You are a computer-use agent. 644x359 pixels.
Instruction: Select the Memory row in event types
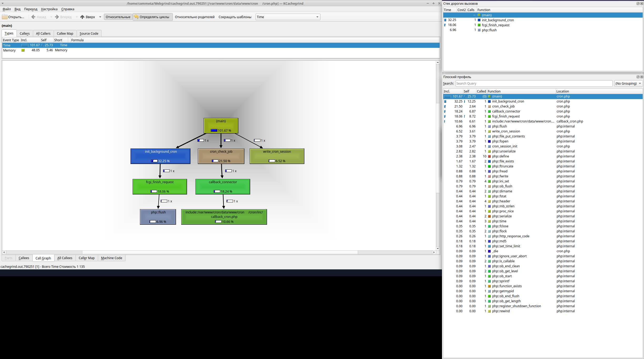(x=9, y=50)
